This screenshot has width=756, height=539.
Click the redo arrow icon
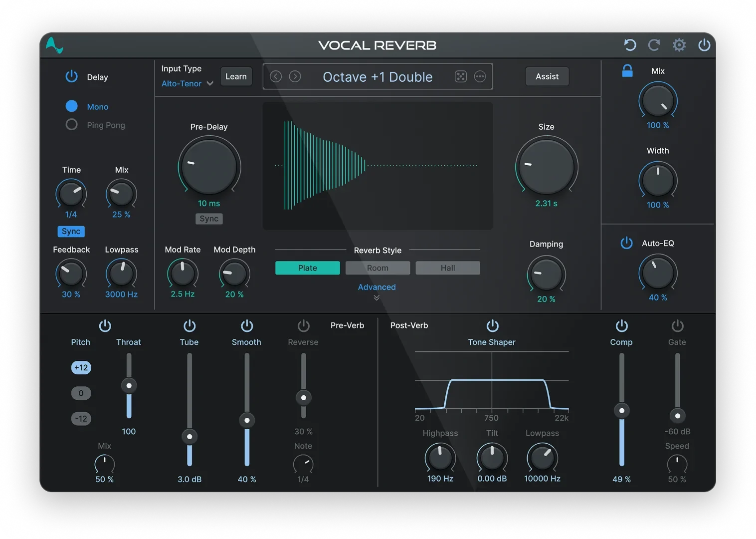654,45
